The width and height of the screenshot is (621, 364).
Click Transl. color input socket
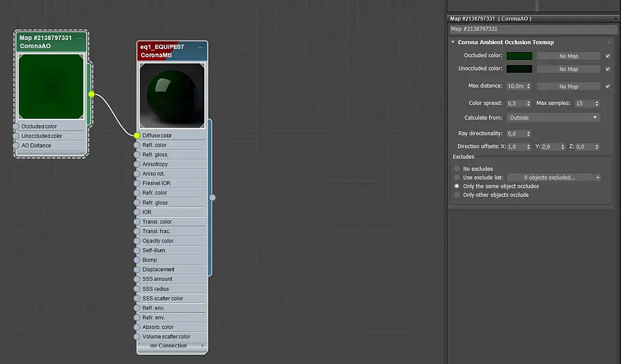tap(137, 221)
